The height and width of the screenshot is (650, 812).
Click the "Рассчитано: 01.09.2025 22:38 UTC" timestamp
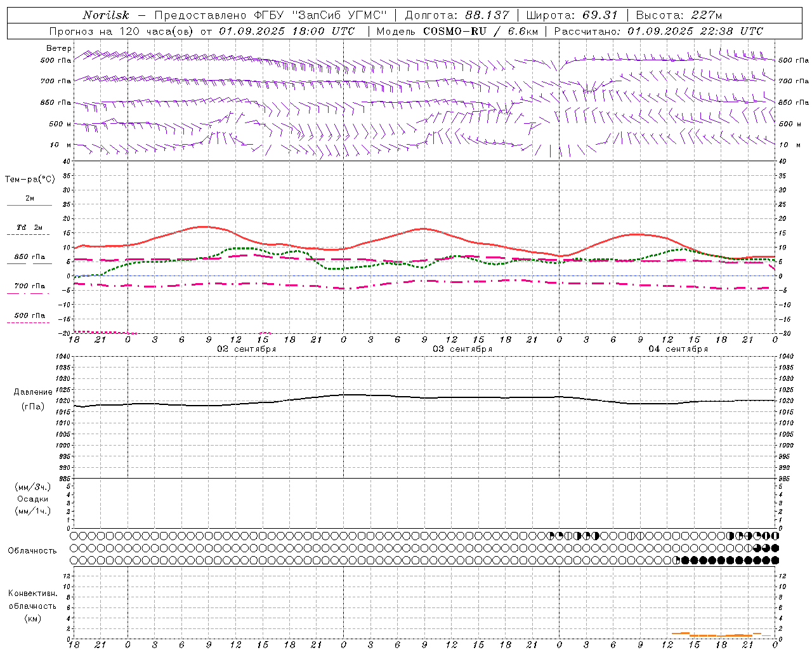(658, 31)
